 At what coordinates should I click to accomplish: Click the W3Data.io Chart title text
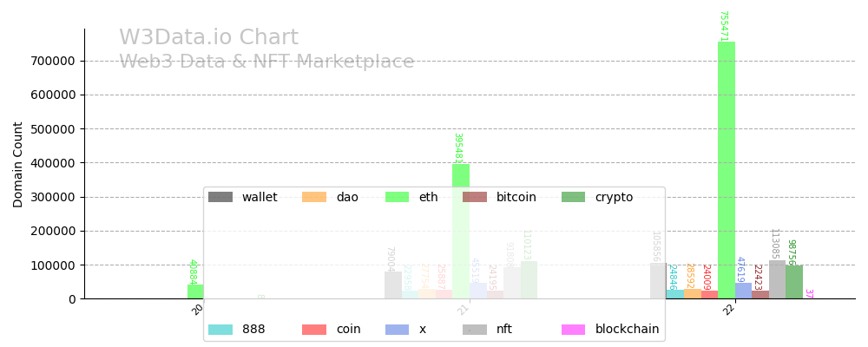click(208, 38)
